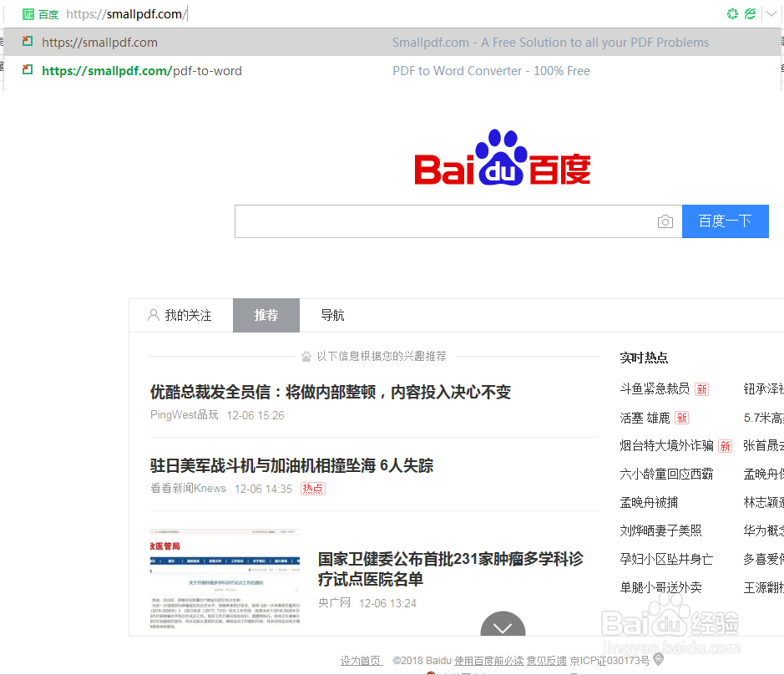The width and height of the screenshot is (784, 675).
Task: Expand more news with down-arrow button
Action: coord(503,625)
